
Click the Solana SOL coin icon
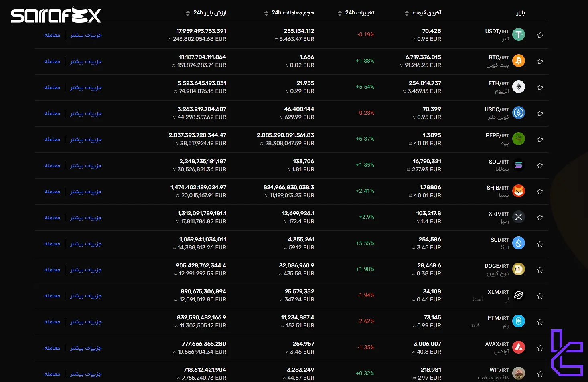point(519,165)
